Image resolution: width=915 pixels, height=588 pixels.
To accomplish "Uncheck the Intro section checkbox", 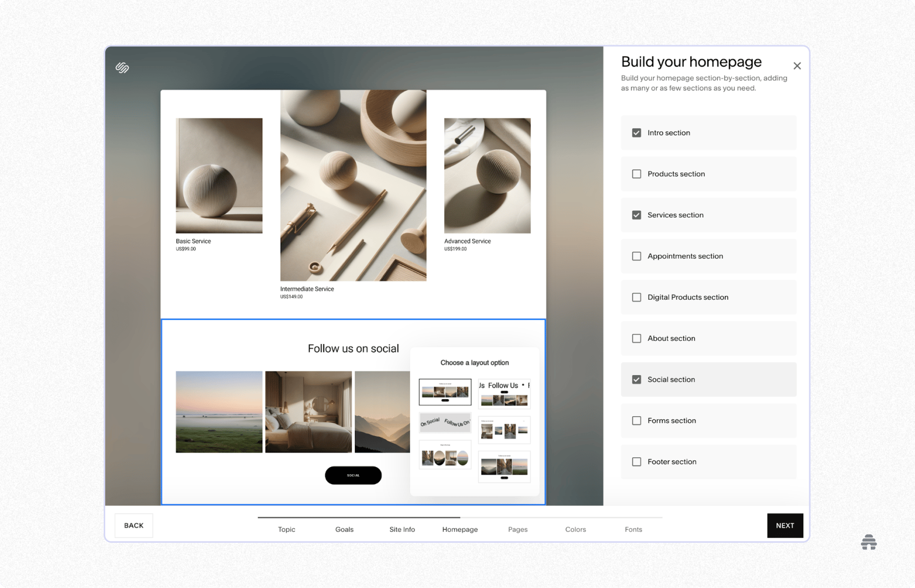I will (636, 133).
